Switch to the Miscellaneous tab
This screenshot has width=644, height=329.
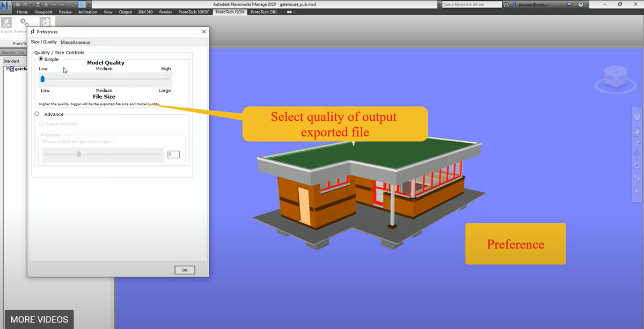coord(75,42)
